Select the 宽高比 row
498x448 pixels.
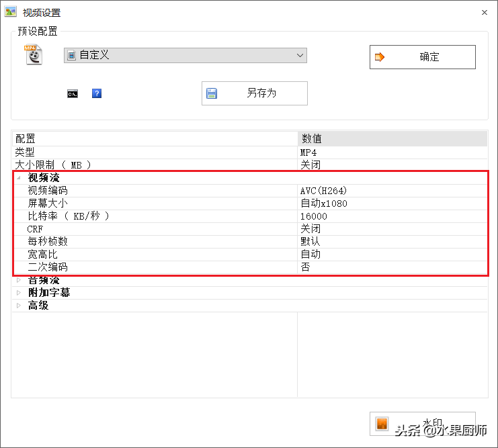click(x=249, y=255)
